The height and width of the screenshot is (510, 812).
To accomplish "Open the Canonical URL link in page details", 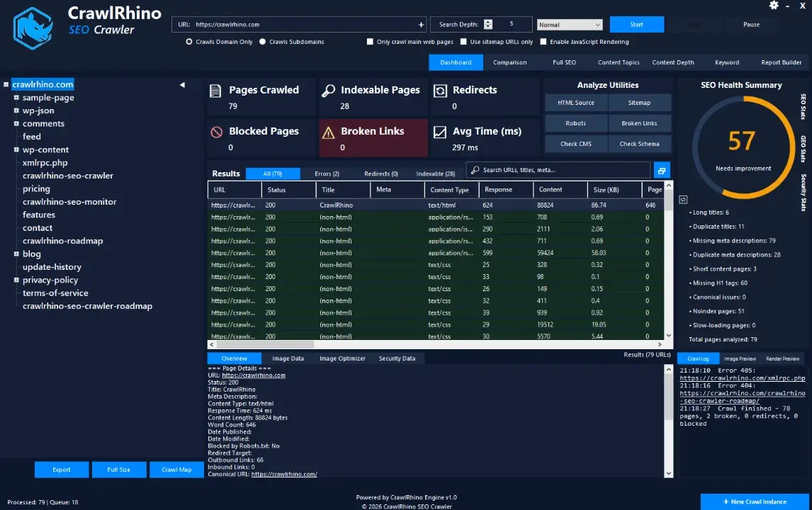I will tap(284, 474).
